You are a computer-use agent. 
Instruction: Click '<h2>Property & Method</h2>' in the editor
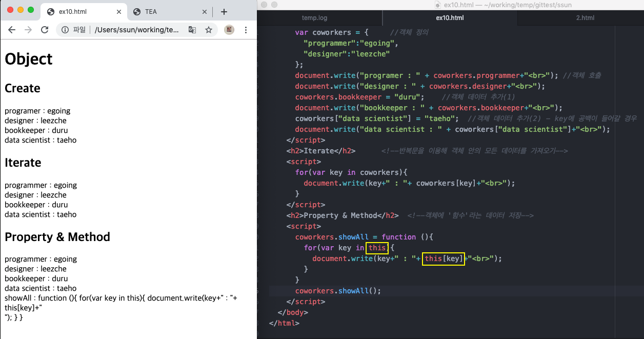point(343,215)
